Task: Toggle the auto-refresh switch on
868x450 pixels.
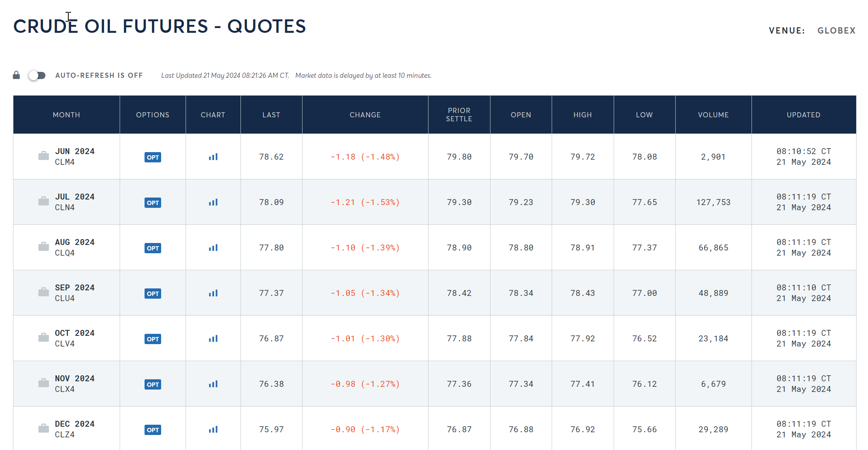Action: coord(37,75)
